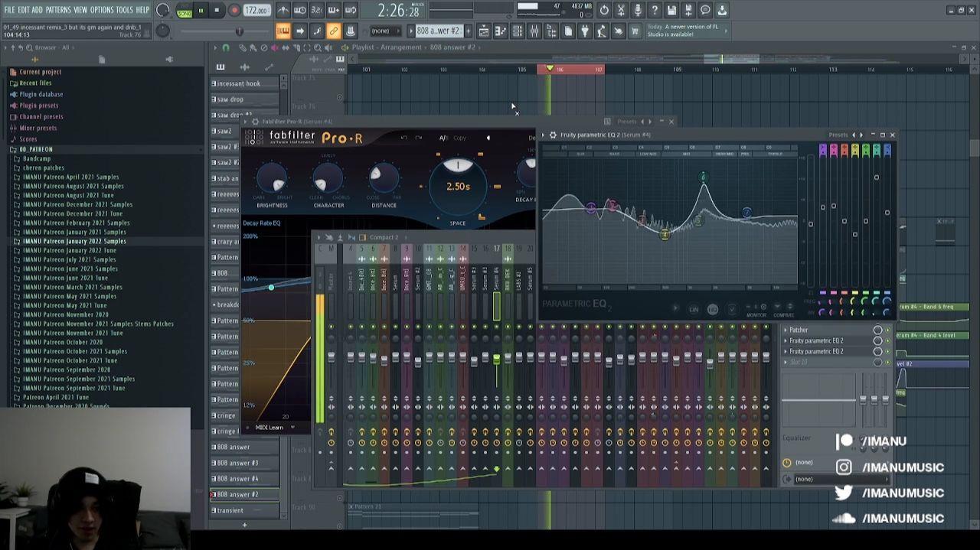Select next preset in Parametric EQ 2 window
The image size is (980, 550).
(x=862, y=135)
